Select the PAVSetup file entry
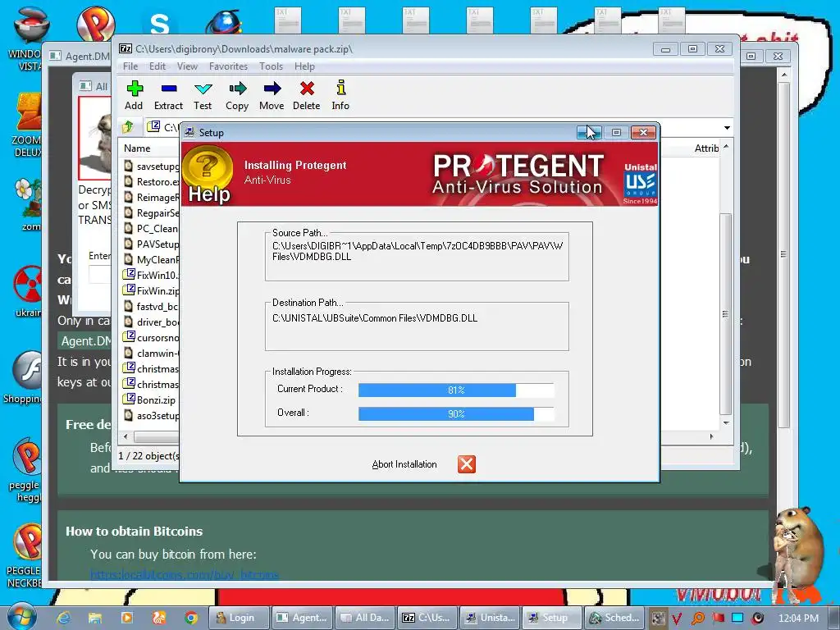Image resolution: width=840 pixels, height=630 pixels. 152,244
